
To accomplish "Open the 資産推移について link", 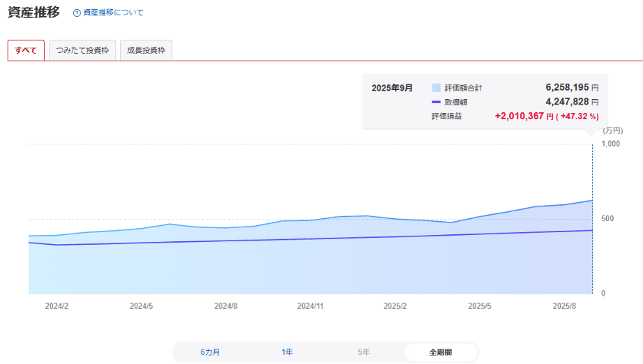I will (113, 13).
